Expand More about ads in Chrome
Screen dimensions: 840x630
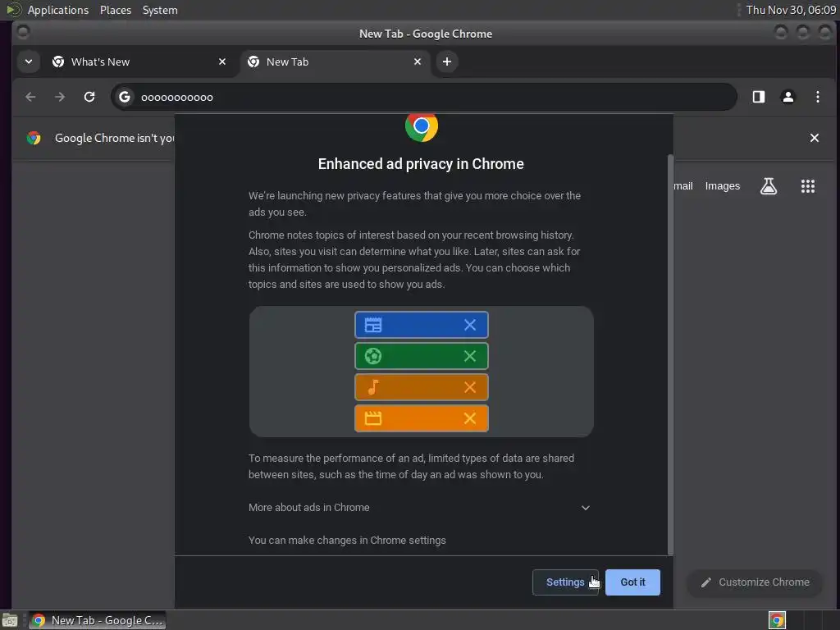click(420, 507)
